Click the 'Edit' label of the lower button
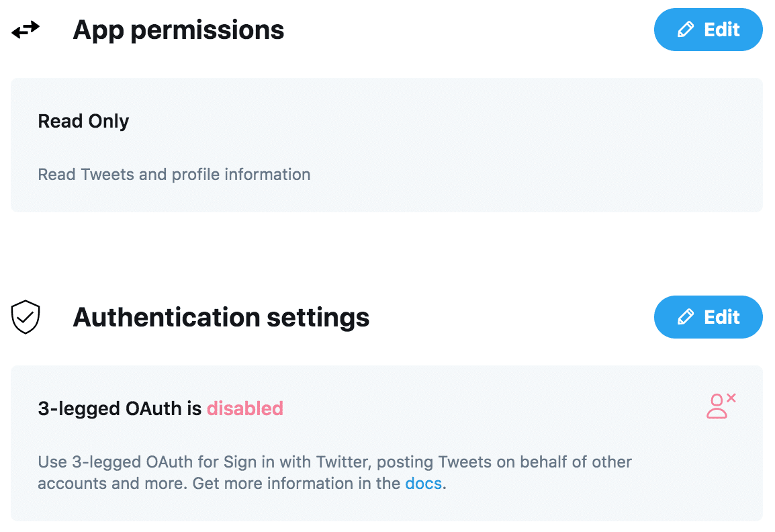The width and height of the screenshot is (775, 532). pos(722,317)
